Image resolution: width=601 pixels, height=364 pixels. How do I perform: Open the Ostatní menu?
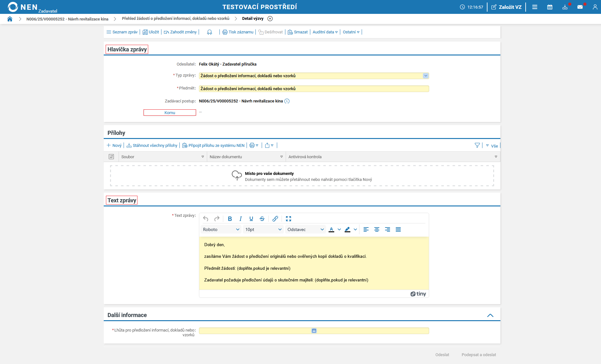pyautogui.click(x=351, y=32)
